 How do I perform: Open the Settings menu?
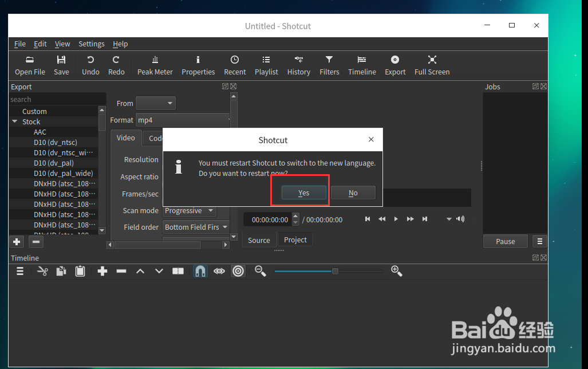point(92,44)
